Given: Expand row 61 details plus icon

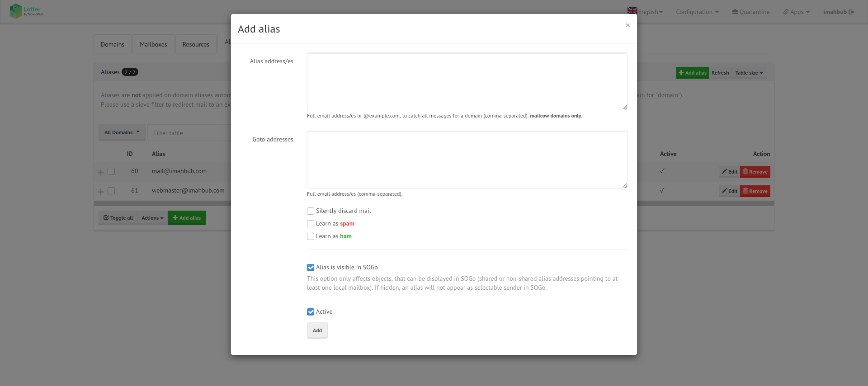Looking at the screenshot, I should (x=100, y=192).
